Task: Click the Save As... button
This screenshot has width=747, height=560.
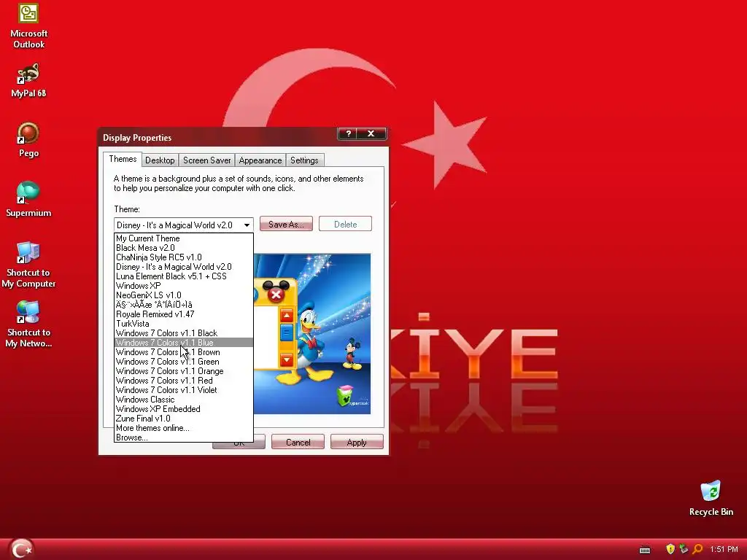Action: point(286,225)
